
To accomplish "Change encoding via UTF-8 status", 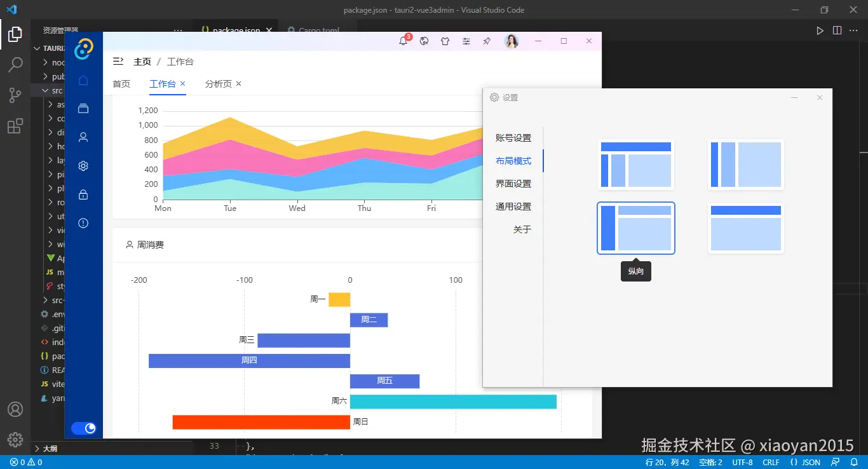I will coord(742,462).
